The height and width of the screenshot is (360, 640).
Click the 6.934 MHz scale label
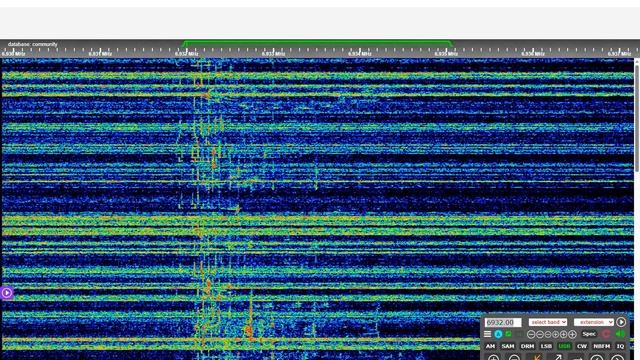point(360,53)
